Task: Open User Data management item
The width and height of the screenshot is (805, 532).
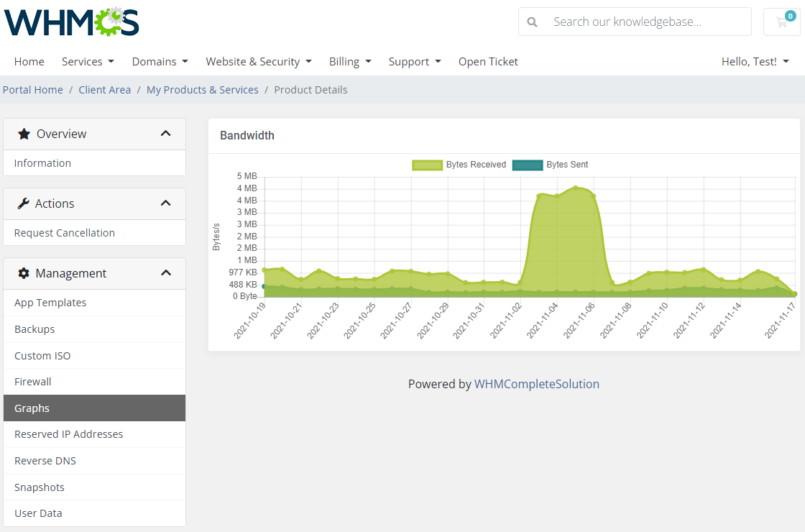Action: click(x=94, y=513)
